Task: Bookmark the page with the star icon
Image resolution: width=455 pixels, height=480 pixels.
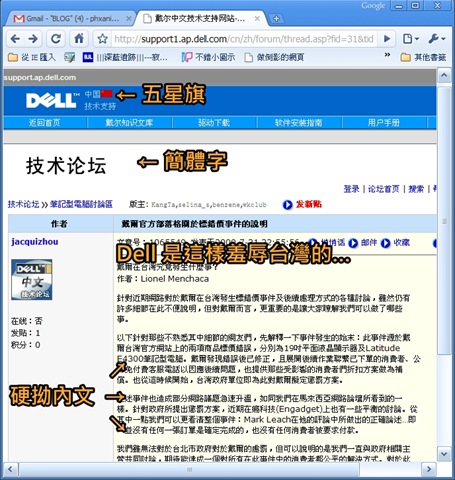Action: point(102,39)
